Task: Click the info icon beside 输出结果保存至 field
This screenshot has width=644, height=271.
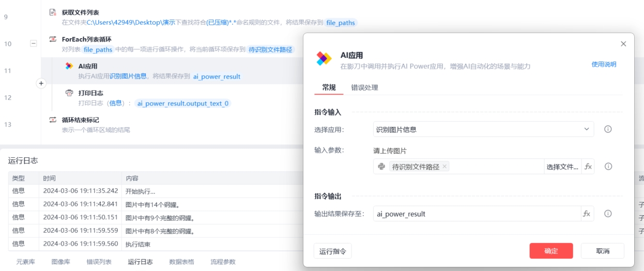Action: (608, 214)
